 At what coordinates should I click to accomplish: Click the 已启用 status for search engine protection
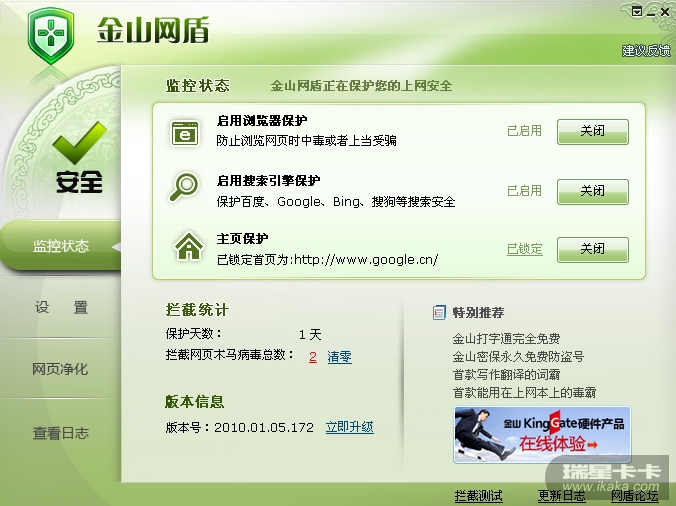[x=524, y=191]
